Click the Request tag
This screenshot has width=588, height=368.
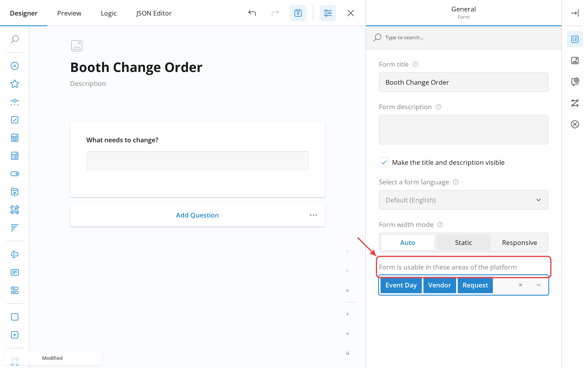pos(475,285)
